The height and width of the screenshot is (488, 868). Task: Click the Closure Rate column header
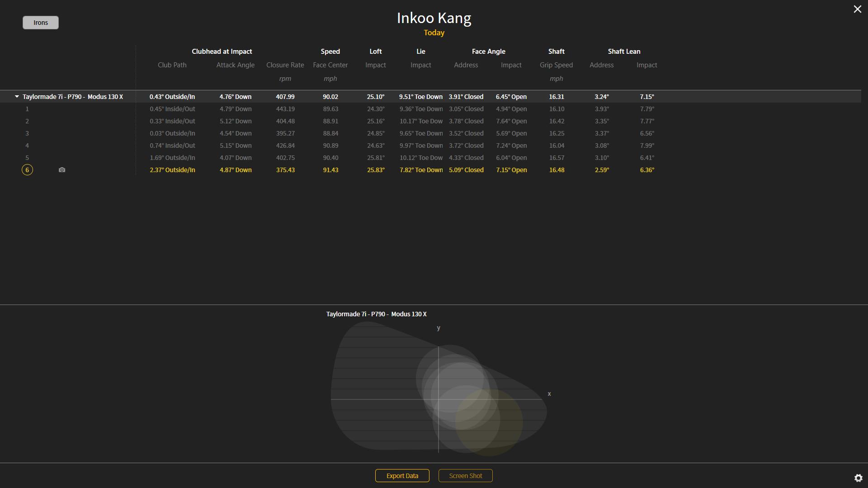[285, 65]
